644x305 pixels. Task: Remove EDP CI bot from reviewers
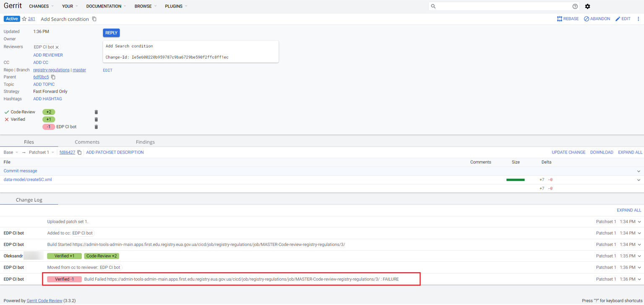pos(57,47)
